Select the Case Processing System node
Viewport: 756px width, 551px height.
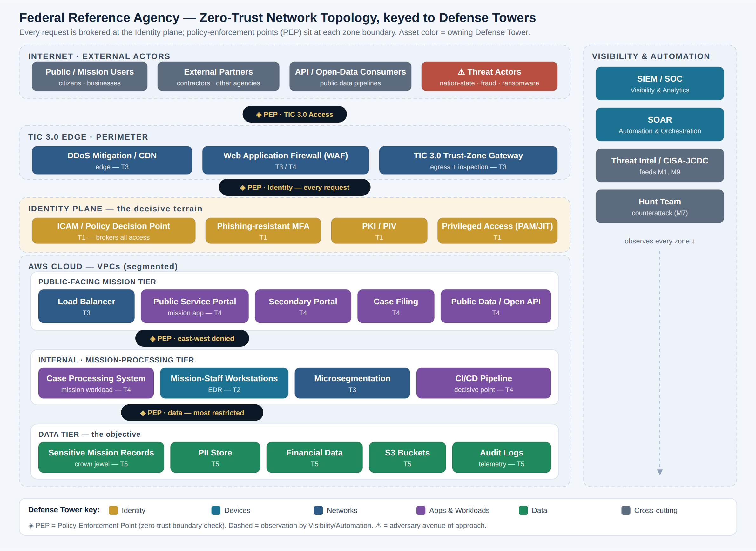96,383
